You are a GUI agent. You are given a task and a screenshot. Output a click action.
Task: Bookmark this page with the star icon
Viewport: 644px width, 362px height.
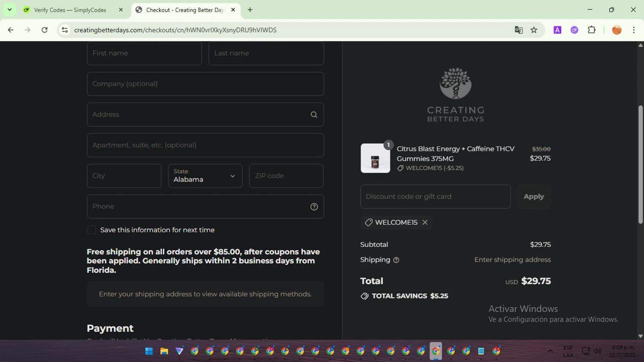click(534, 30)
